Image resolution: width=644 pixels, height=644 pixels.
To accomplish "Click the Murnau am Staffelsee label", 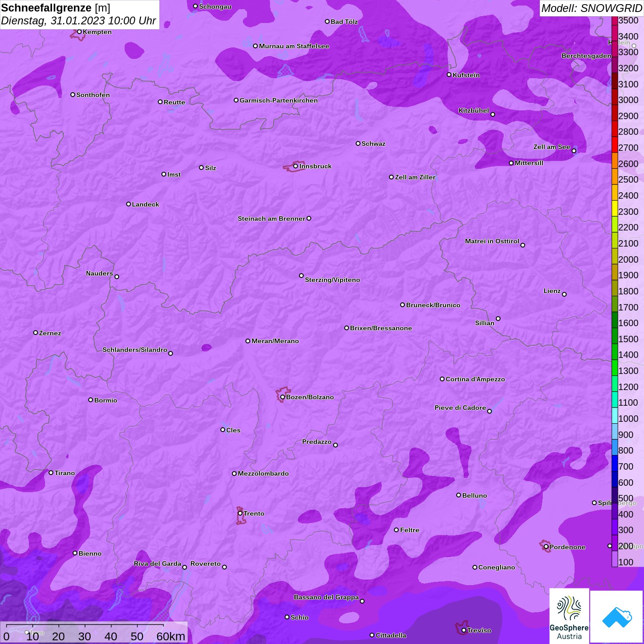I will [x=294, y=46].
